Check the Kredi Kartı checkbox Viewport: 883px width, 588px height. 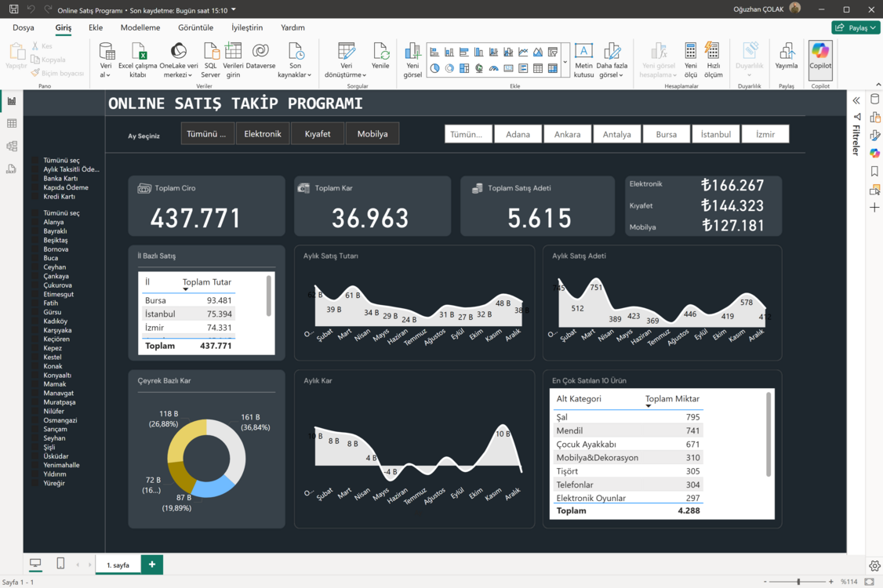35,197
